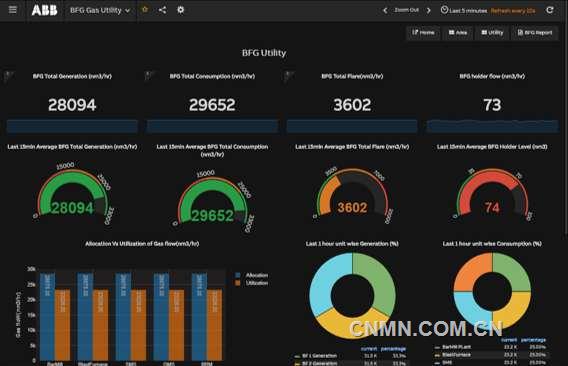568x366 pixels.
Task: Click the ABB logo
Action: [x=44, y=10]
